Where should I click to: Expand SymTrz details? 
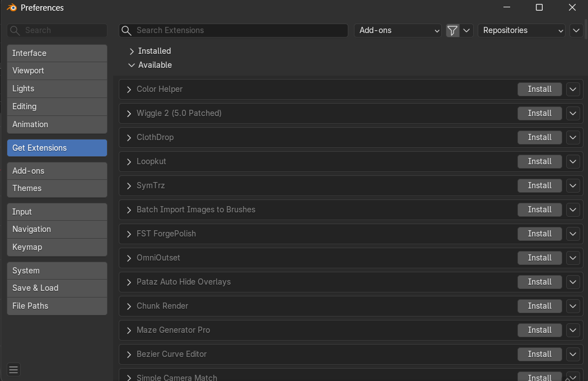pyautogui.click(x=129, y=185)
